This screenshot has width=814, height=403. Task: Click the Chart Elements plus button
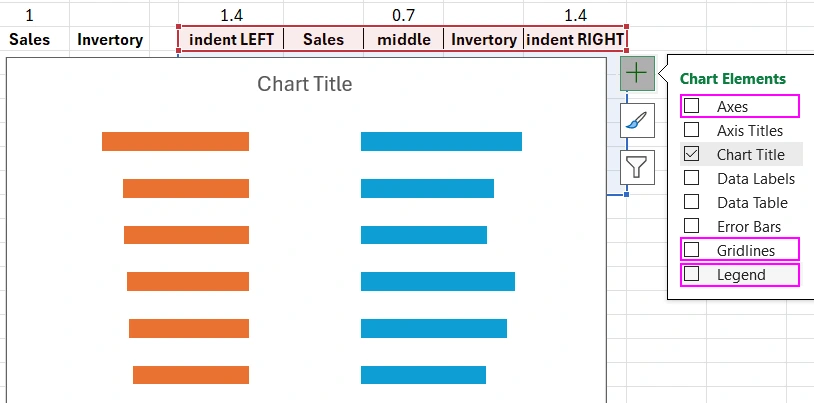[x=636, y=74]
